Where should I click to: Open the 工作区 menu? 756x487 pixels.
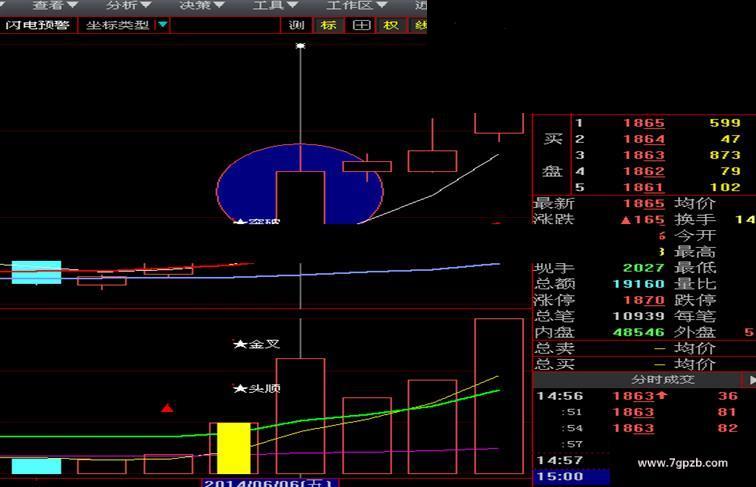357,5
